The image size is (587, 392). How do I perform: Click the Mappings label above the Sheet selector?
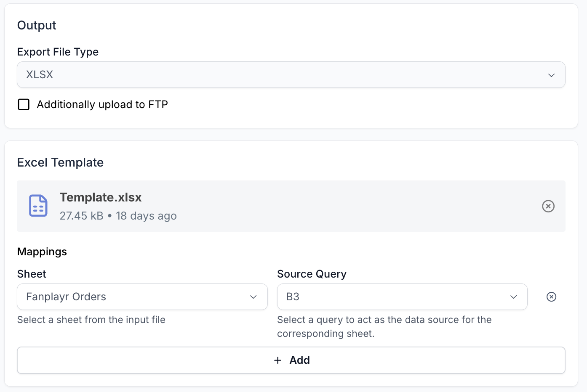42,252
